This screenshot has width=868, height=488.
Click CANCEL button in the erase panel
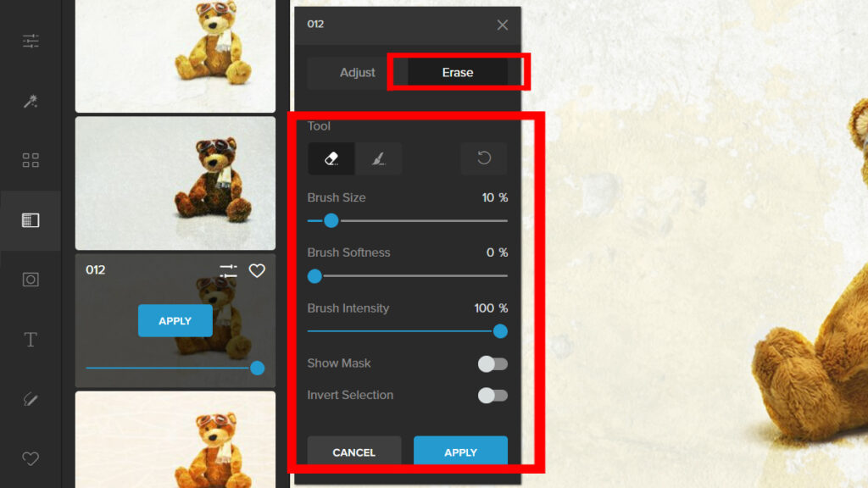(353, 452)
